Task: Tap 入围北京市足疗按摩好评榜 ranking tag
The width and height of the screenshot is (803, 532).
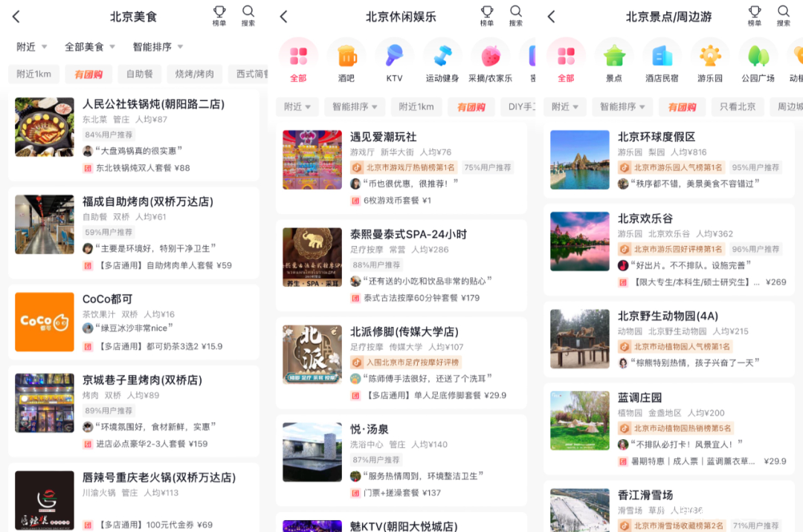Action: point(406,362)
